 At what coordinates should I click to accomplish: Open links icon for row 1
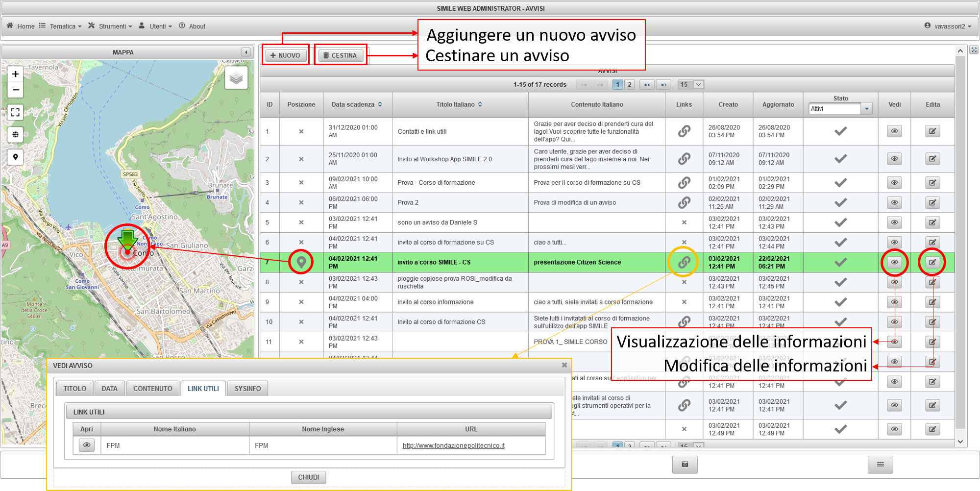click(684, 131)
